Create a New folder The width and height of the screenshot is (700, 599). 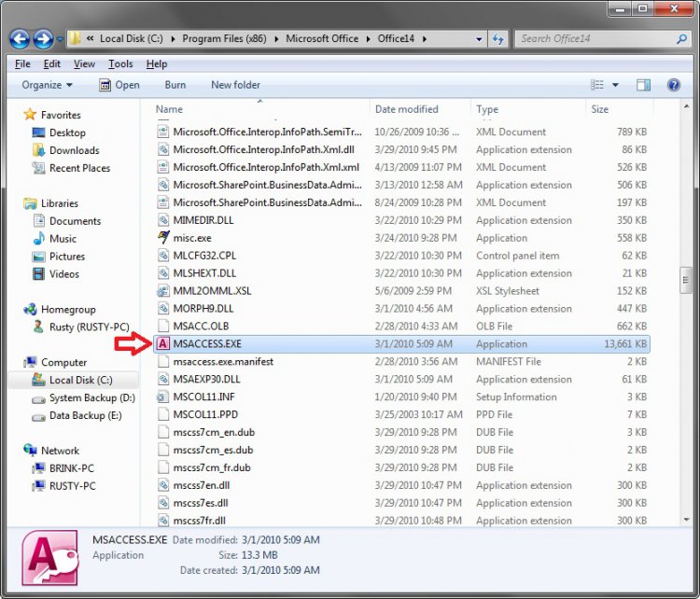pos(235,85)
